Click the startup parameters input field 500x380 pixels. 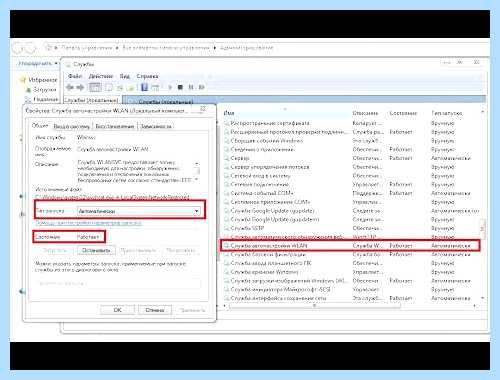coord(118,283)
